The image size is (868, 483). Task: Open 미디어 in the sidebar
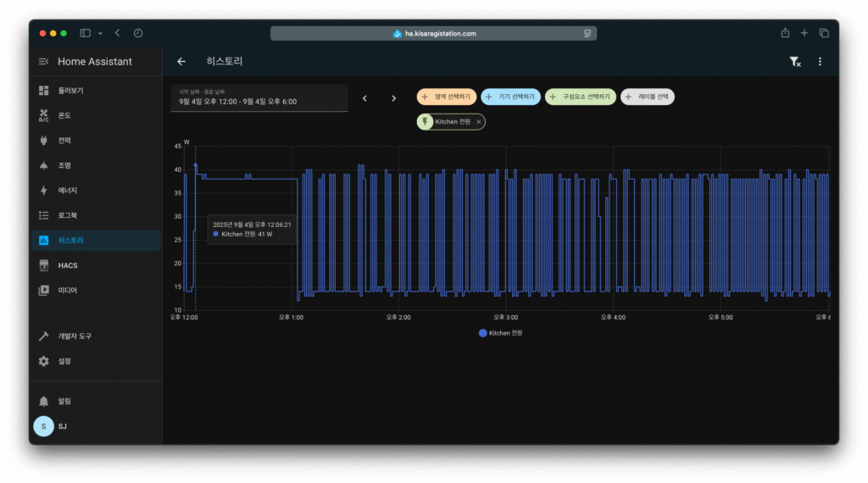point(67,290)
